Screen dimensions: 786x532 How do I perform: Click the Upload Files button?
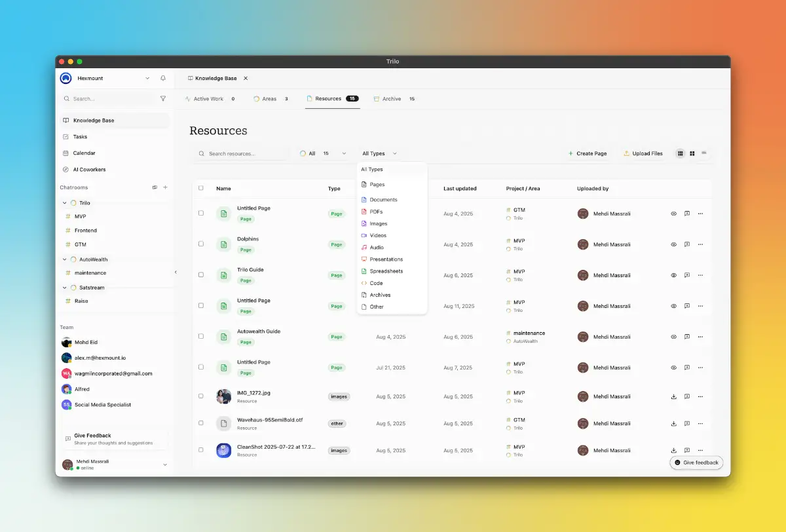tap(643, 153)
